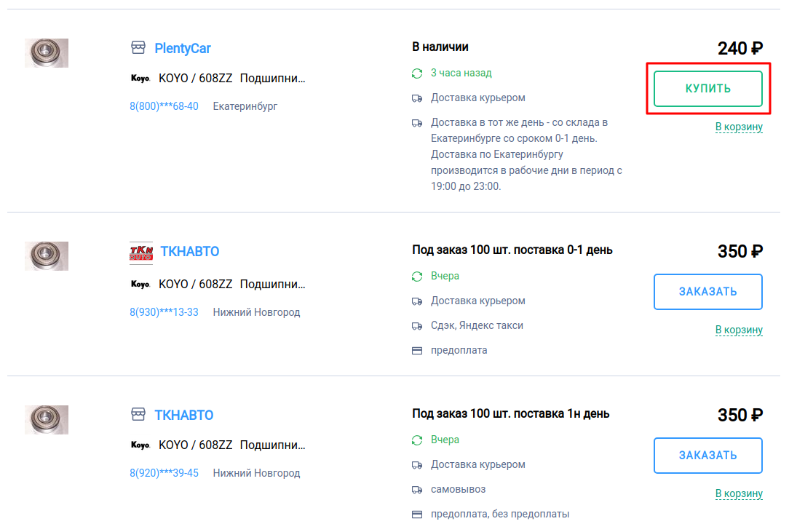Screen dimensions: 789x532
Task: Open bearing thumbnail in the last listing
Action: pyautogui.click(x=47, y=420)
